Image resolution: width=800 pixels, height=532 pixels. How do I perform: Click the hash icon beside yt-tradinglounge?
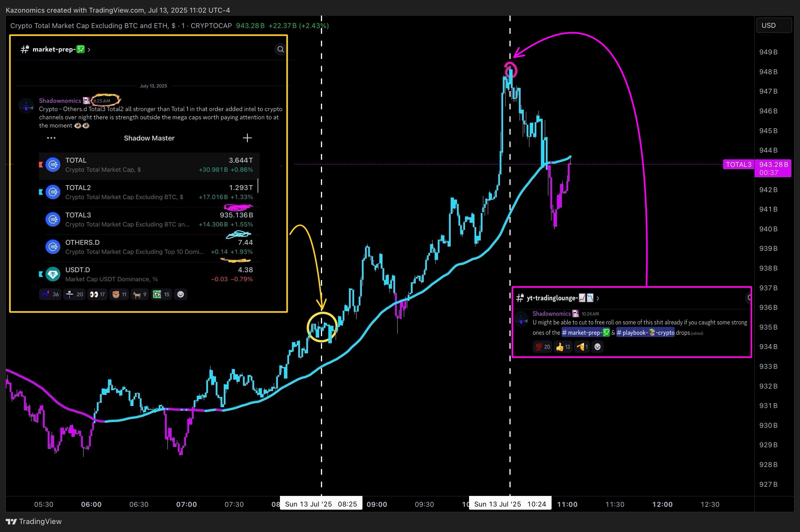(x=519, y=298)
